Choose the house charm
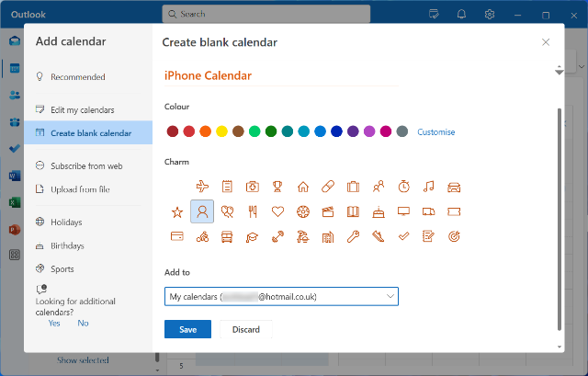588x376 pixels. [303, 186]
